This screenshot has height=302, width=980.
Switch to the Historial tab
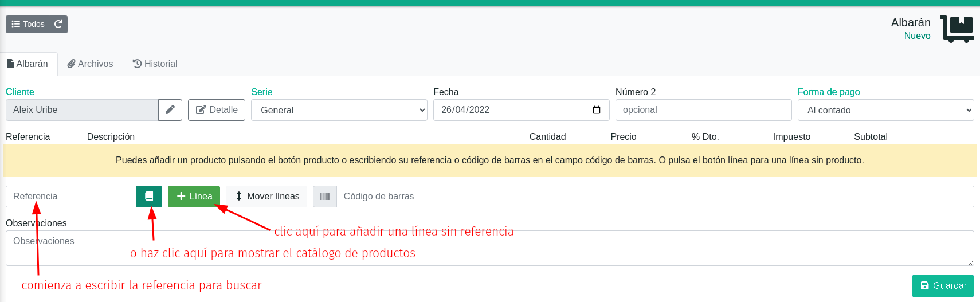[155, 64]
